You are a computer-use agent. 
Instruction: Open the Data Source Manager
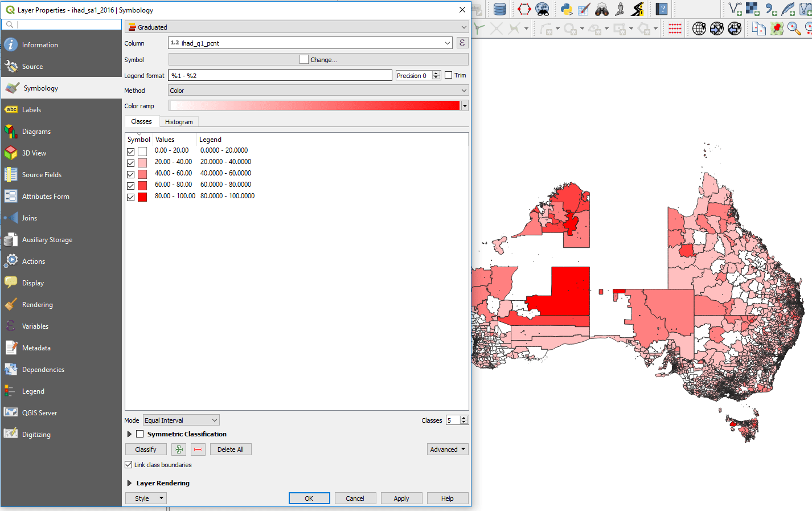(x=499, y=10)
